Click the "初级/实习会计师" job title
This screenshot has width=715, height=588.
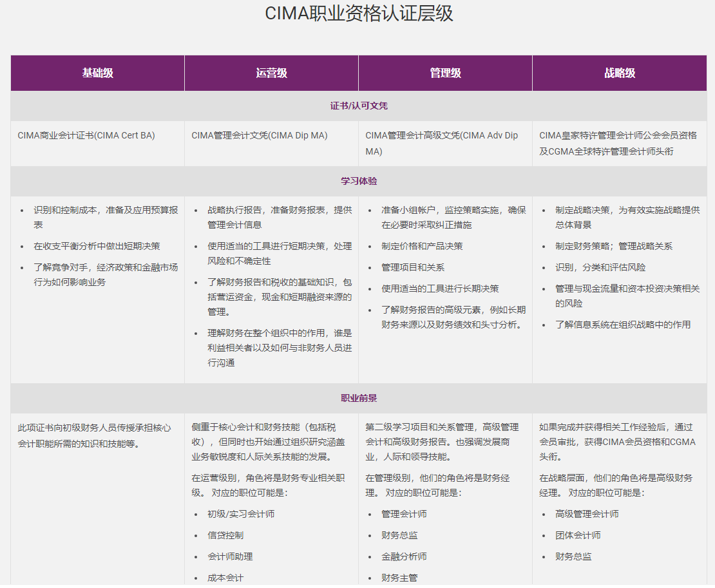(241, 514)
